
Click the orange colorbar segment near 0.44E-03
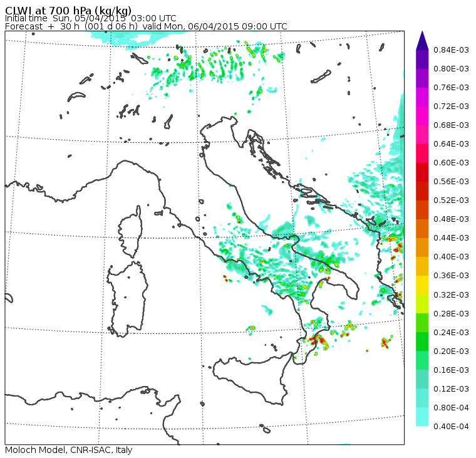click(x=422, y=229)
